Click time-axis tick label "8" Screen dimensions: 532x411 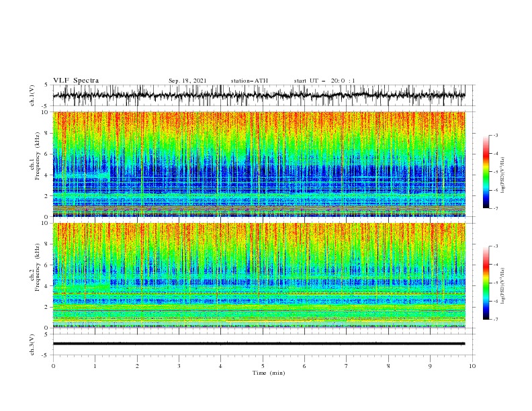pos(388,366)
